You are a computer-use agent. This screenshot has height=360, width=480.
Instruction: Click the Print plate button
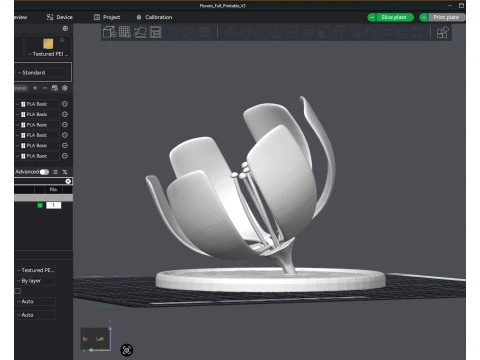click(446, 17)
